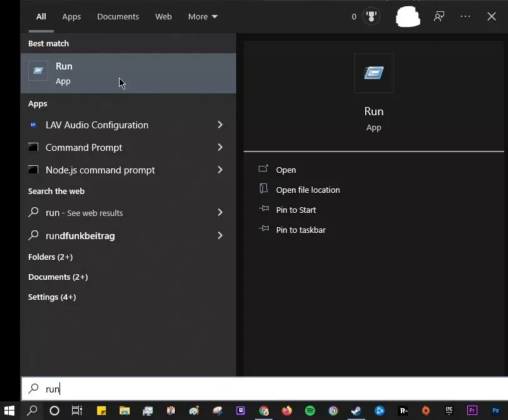Open Epic Games Launcher from the taskbar
Image resolution: width=508 pixels, height=420 pixels.
[449, 411]
